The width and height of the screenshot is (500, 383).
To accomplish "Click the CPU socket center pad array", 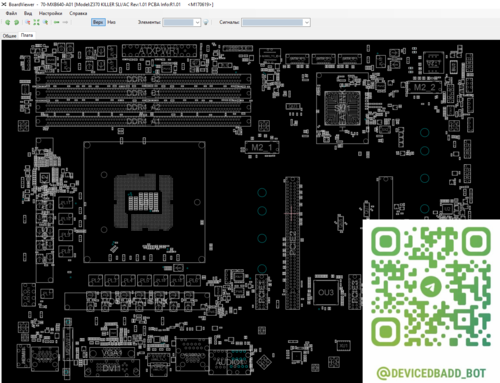I will (143, 202).
